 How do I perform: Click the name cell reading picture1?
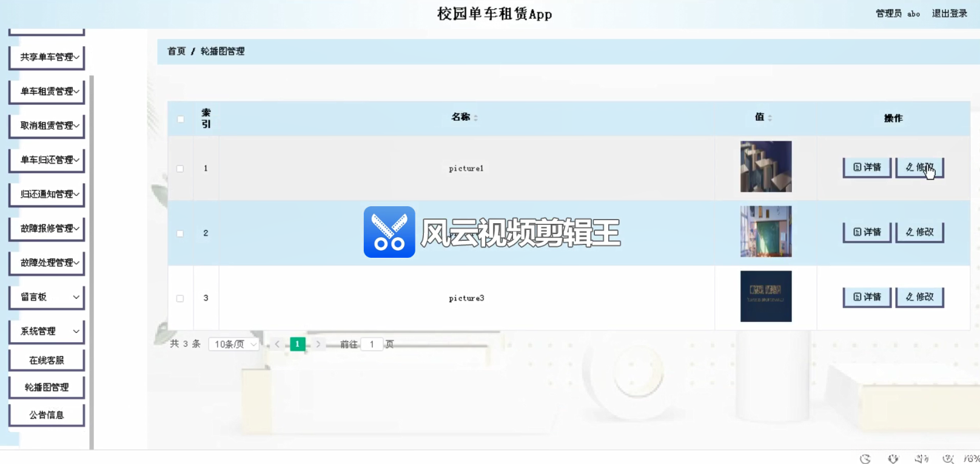point(466,169)
